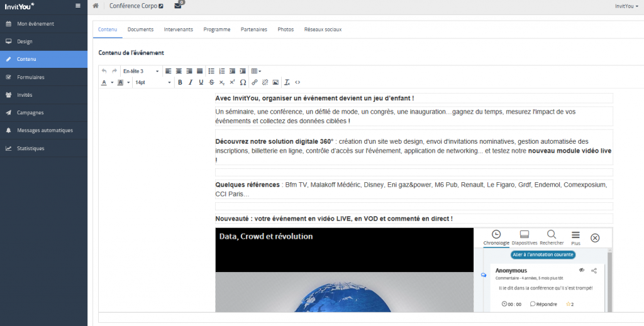644x326 pixels.
Task: Switch to the Programme tab
Action: click(217, 30)
